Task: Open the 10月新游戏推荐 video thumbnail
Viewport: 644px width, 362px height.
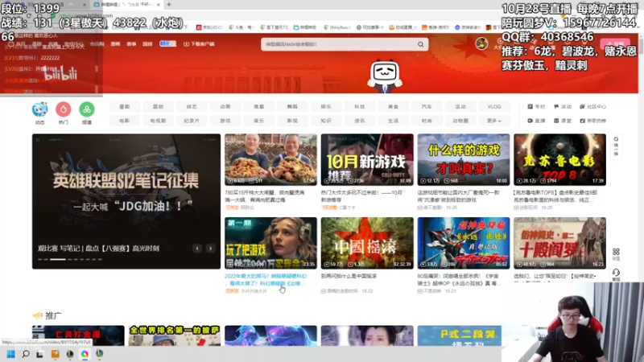Action: [x=367, y=159]
